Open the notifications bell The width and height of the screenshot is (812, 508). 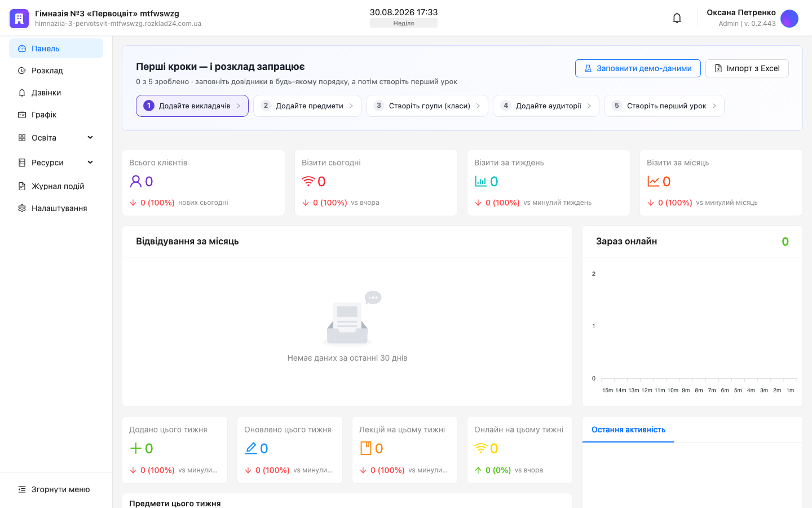click(x=677, y=18)
